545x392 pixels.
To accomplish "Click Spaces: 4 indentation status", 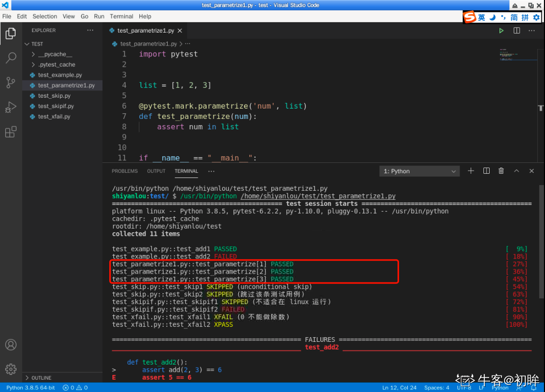I will [436, 387].
